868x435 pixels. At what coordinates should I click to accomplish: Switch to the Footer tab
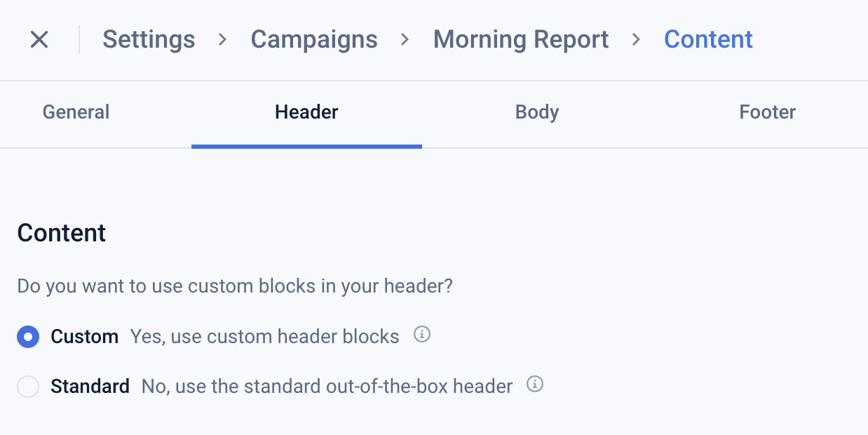(767, 112)
